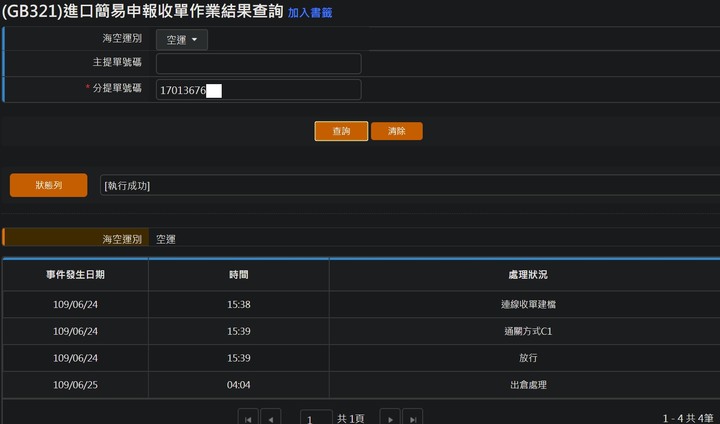Click the 時間 column header
The image size is (720, 424).
pos(239,275)
